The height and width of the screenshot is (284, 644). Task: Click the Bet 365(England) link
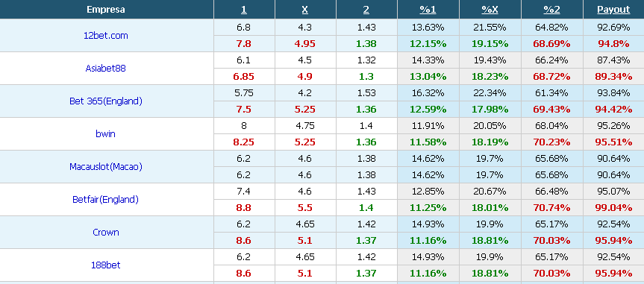tap(105, 101)
